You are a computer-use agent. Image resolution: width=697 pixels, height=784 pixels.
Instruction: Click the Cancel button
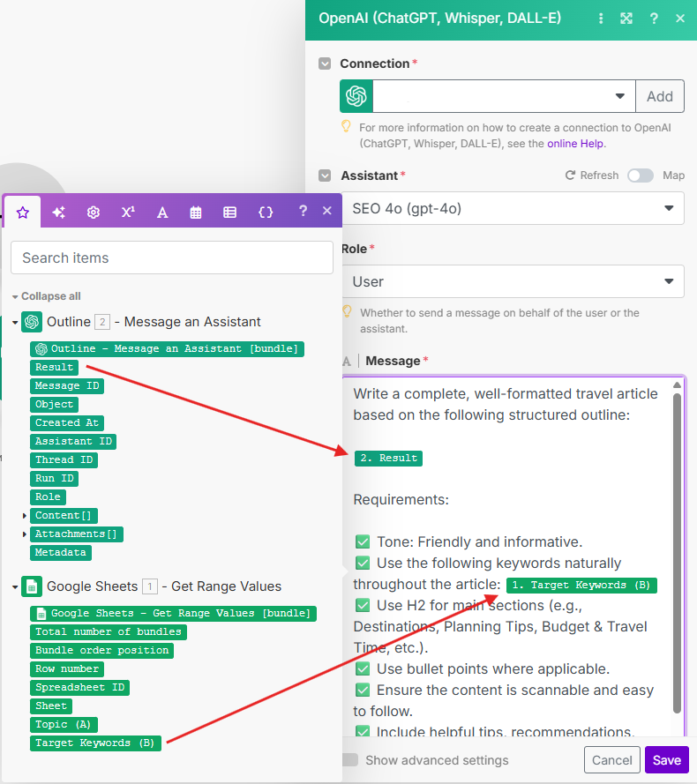coord(612,760)
